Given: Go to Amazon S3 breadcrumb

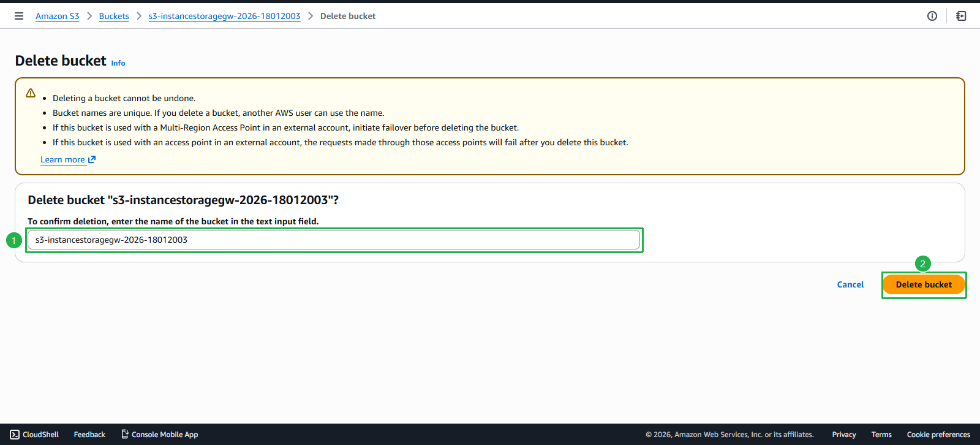Looking at the screenshot, I should (x=58, y=16).
